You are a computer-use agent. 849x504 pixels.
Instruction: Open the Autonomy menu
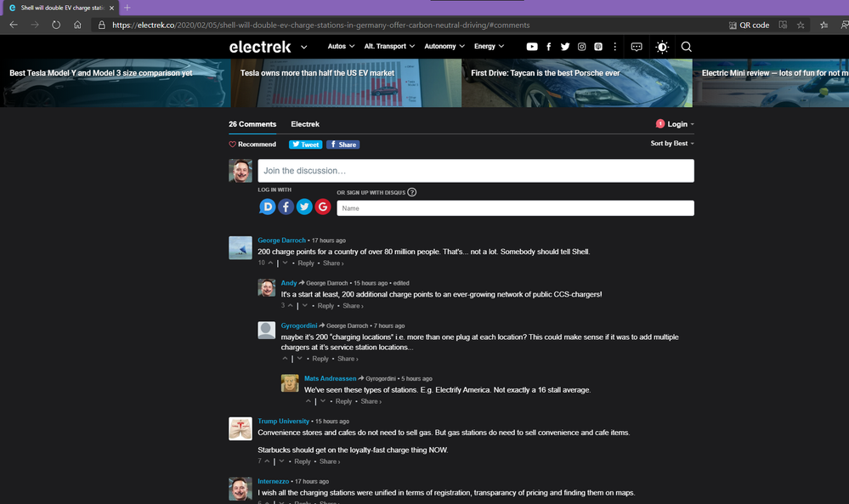pos(444,47)
